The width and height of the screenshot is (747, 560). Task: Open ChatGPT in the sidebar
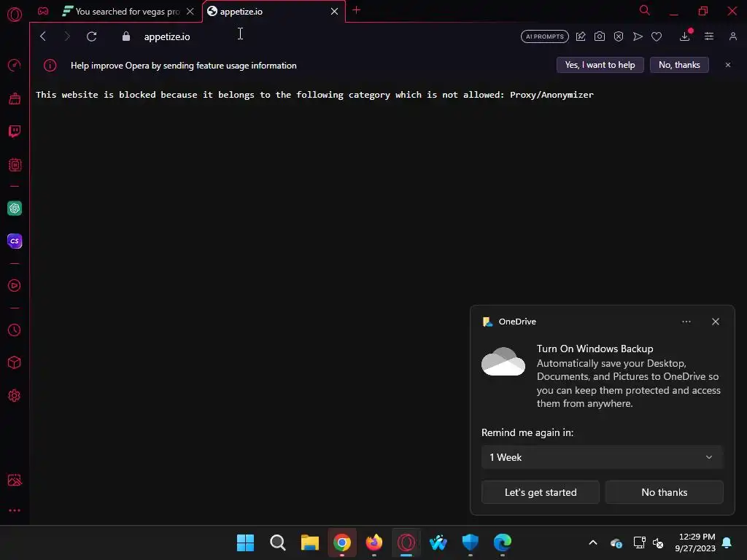pos(15,208)
